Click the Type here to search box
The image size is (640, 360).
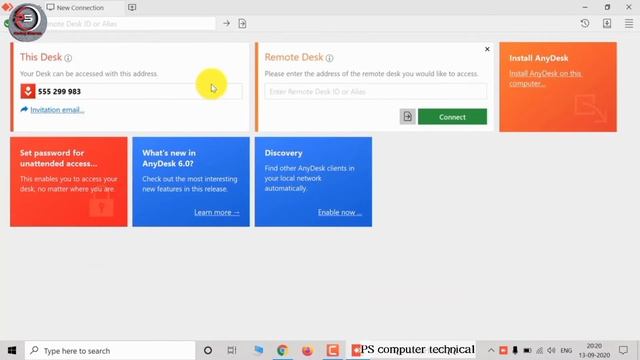[x=110, y=351]
